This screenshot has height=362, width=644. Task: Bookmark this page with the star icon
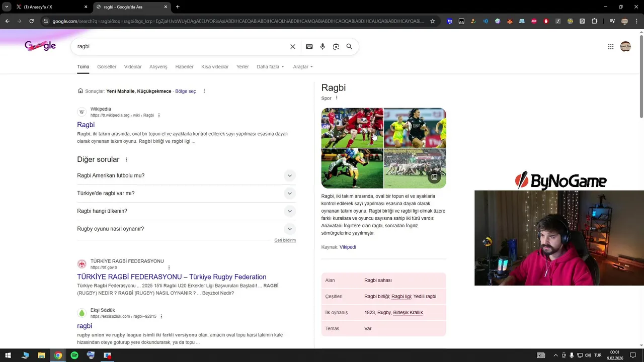click(x=432, y=21)
